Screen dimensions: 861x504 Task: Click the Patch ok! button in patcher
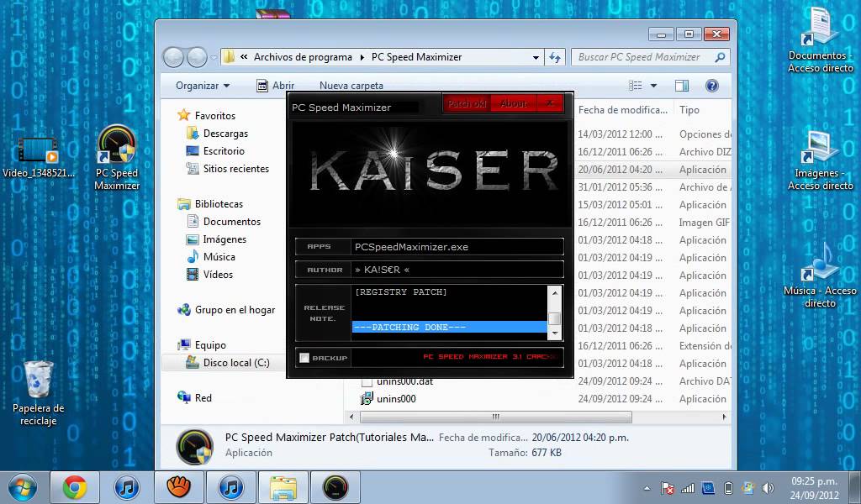click(467, 103)
